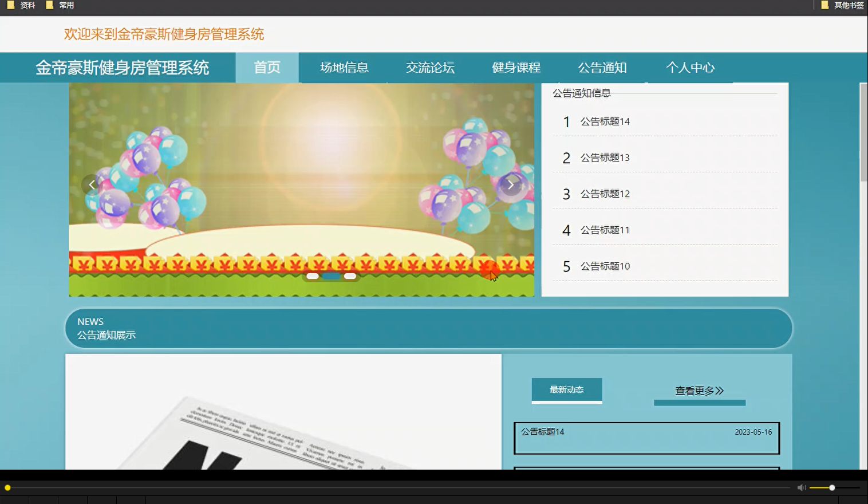Open the 个人中心 tab
The image size is (868, 504).
point(691,67)
